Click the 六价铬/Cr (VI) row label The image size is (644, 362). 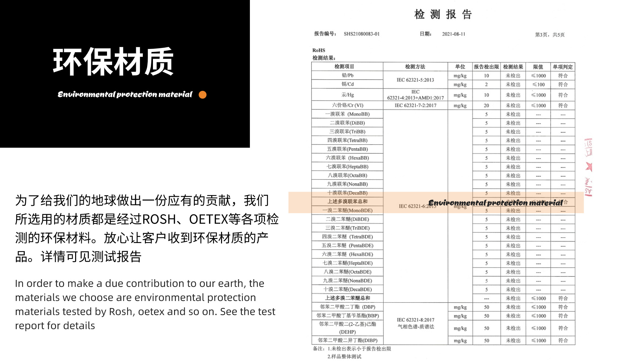(x=347, y=105)
